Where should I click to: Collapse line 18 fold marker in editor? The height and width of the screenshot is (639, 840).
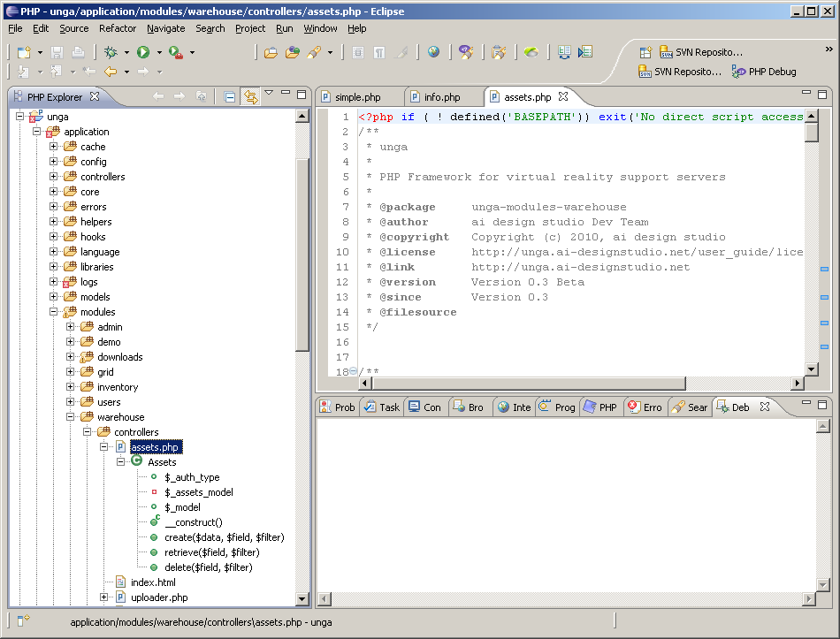[x=354, y=371]
